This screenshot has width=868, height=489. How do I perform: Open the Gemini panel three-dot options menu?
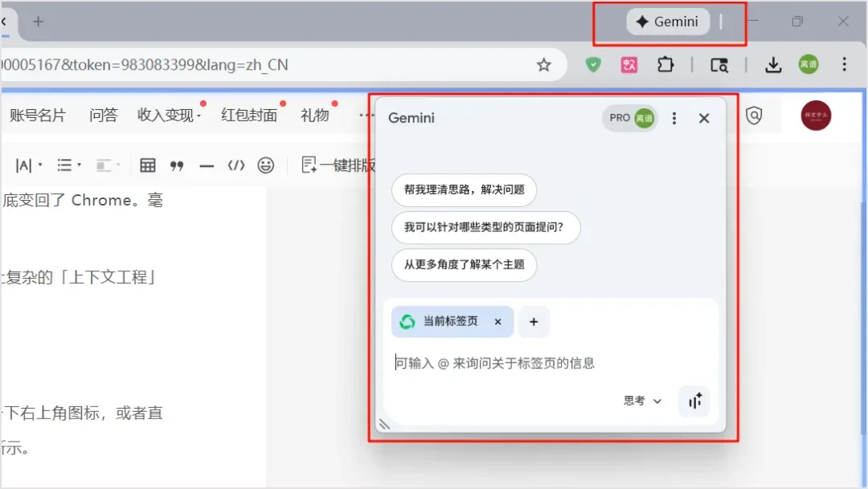(674, 118)
